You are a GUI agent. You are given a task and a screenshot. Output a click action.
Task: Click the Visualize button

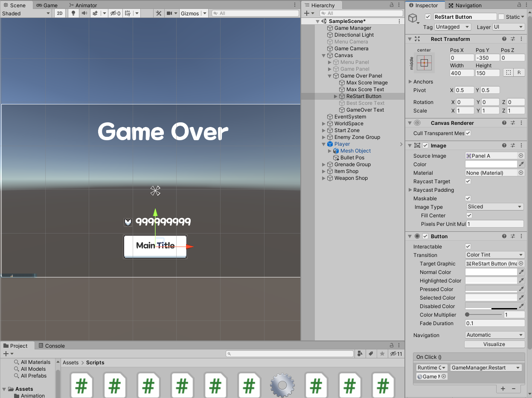pyautogui.click(x=494, y=344)
